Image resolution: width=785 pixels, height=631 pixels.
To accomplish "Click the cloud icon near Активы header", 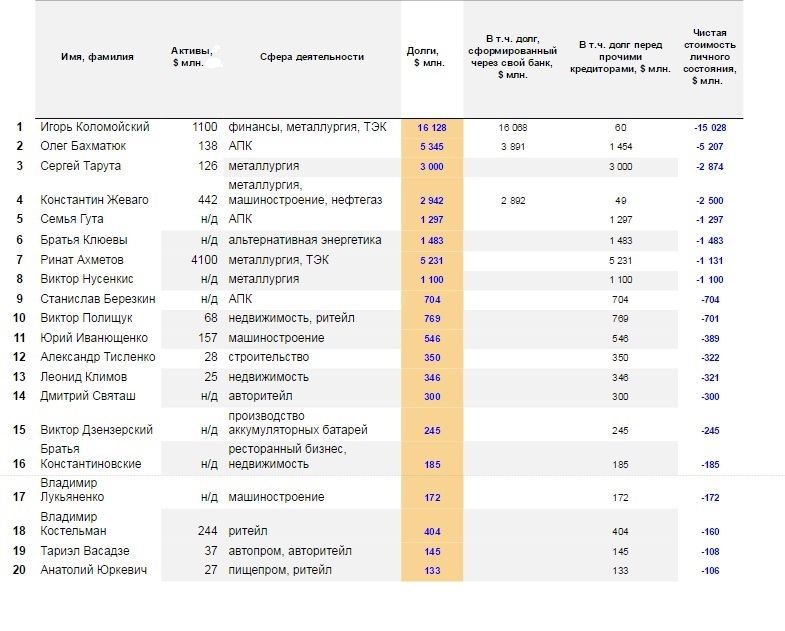I will point(216,58).
